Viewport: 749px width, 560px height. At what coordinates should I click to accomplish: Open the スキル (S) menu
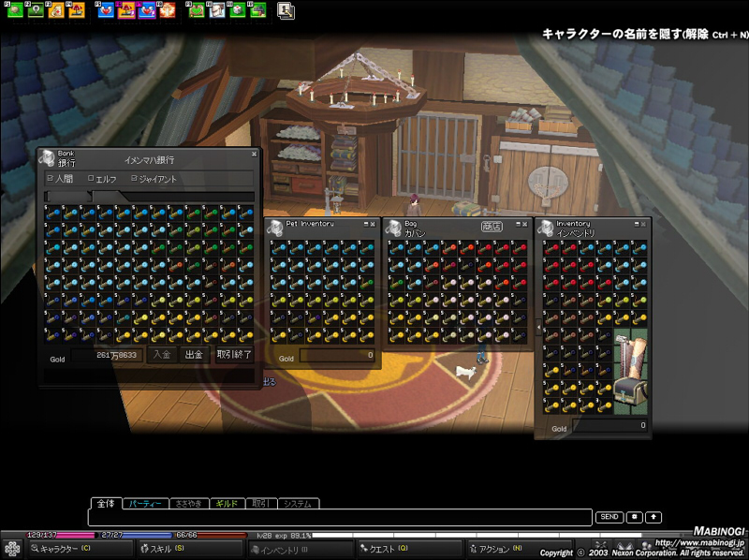pyautogui.click(x=191, y=549)
